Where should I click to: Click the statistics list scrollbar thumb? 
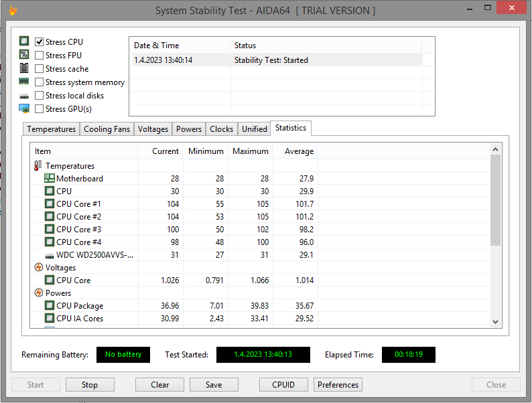click(495, 200)
